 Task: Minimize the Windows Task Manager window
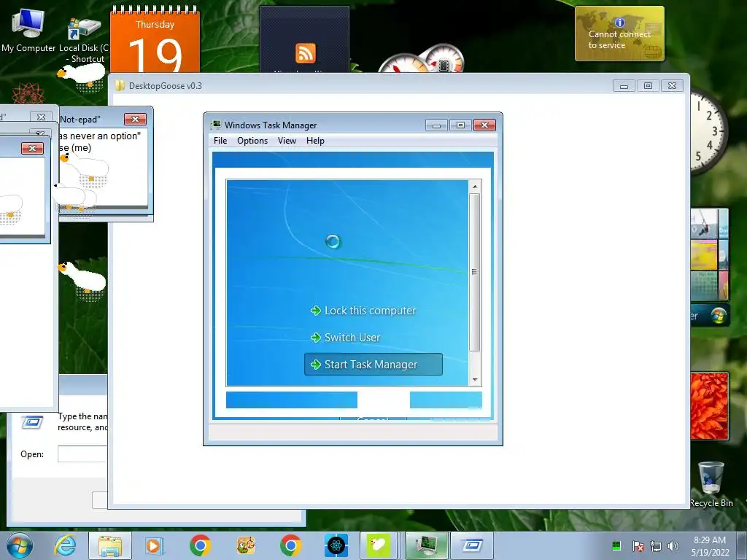(x=436, y=125)
